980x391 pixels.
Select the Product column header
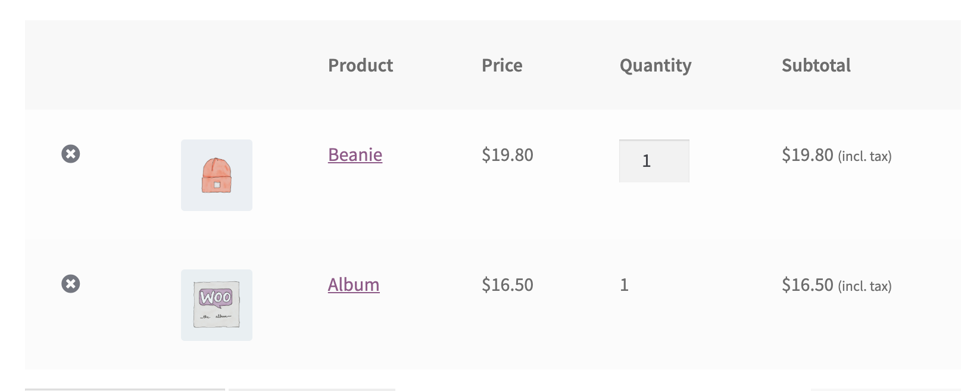360,66
